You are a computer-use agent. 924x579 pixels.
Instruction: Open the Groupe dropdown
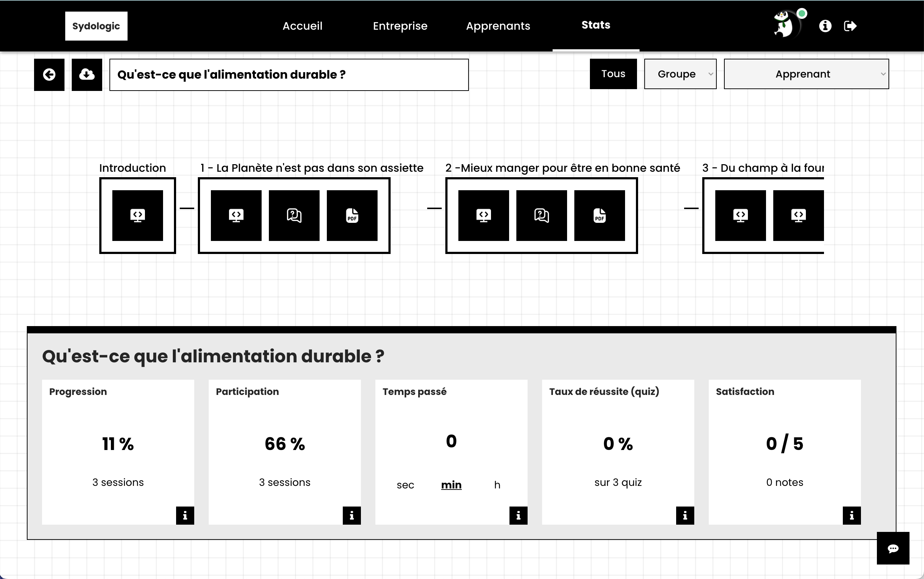click(680, 74)
